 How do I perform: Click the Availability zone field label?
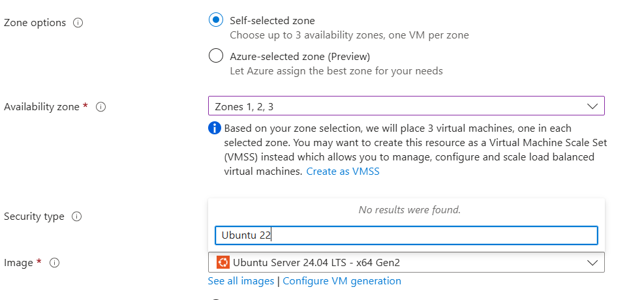coord(42,107)
